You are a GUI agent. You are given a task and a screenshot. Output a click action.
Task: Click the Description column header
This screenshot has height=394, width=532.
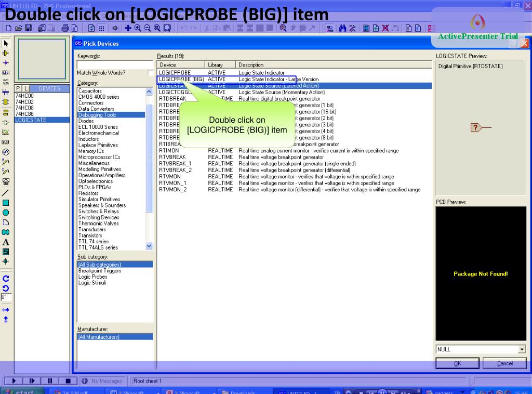coord(334,64)
